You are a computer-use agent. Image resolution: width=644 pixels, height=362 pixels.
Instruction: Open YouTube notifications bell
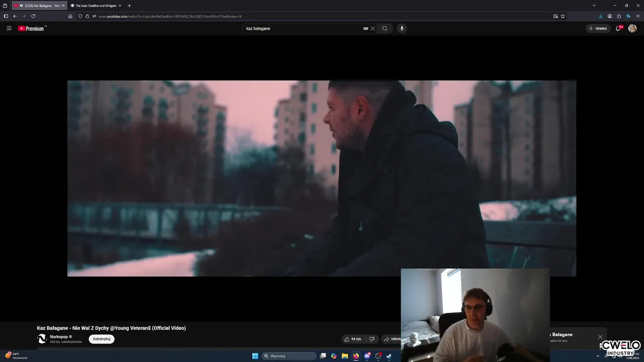[618, 28]
